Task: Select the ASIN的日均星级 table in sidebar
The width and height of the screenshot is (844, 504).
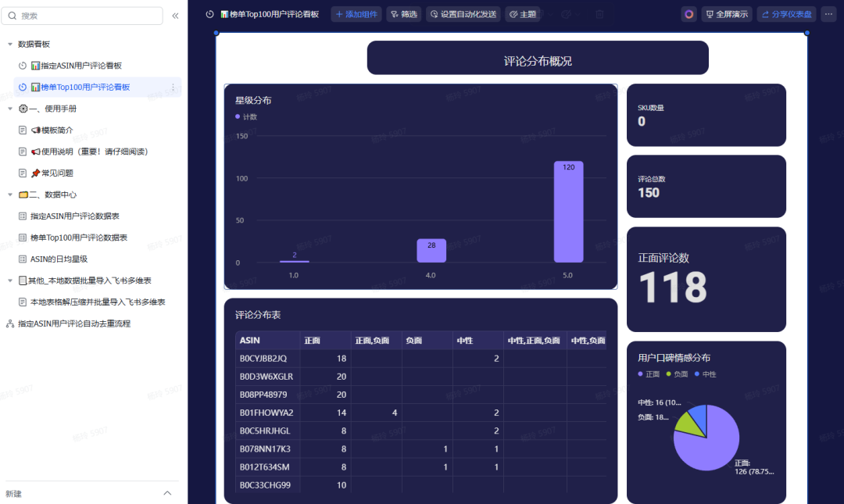Action: coord(59,259)
